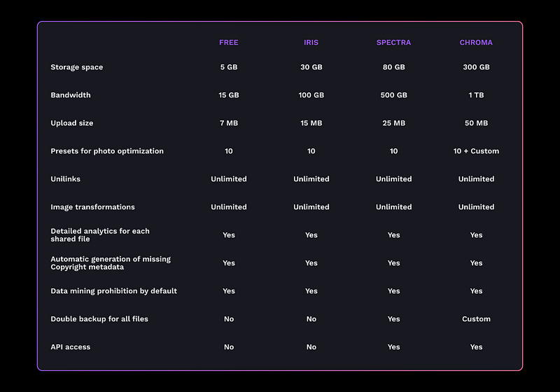Click Custom in the Double backup row
Image resolution: width=560 pixels, height=392 pixels.
pos(476,318)
